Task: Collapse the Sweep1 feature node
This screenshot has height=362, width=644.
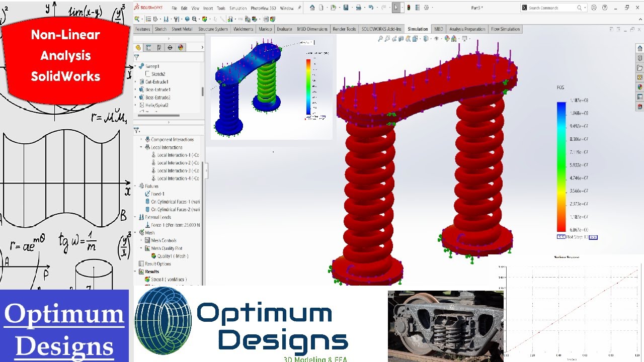Action: coord(136,66)
